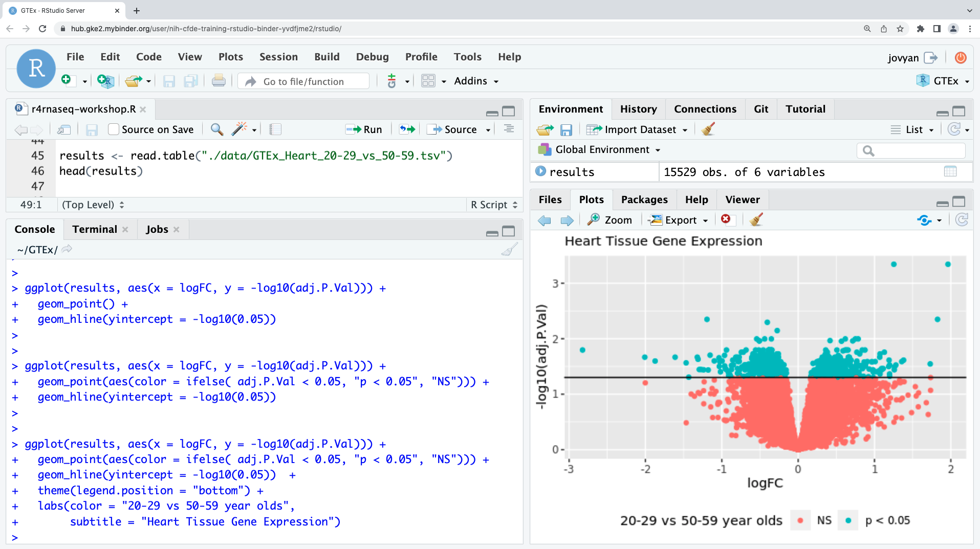Open the New File dropdown arrow
This screenshot has width=980, height=549.
tap(85, 81)
